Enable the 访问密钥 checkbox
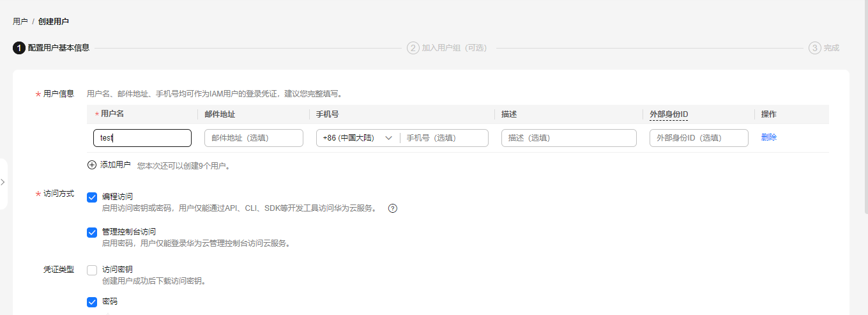The image size is (868, 315). (x=92, y=270)
